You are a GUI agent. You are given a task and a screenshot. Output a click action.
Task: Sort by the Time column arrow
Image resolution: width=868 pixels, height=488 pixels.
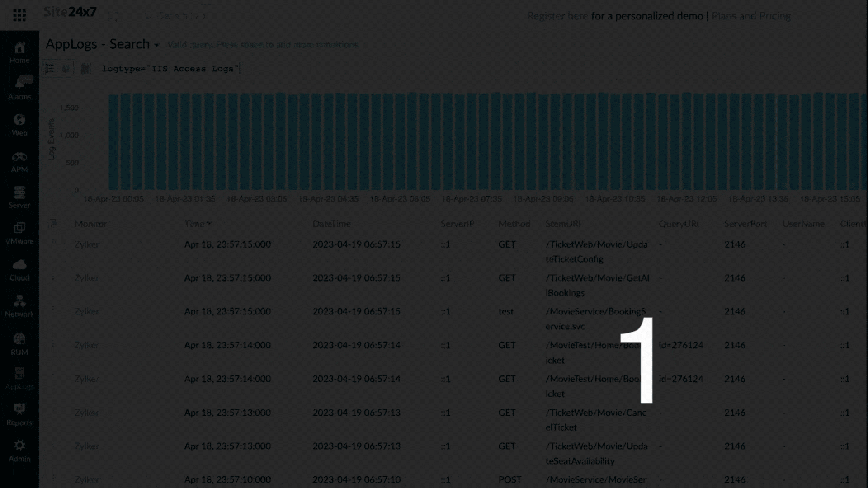tap(209, 223)
